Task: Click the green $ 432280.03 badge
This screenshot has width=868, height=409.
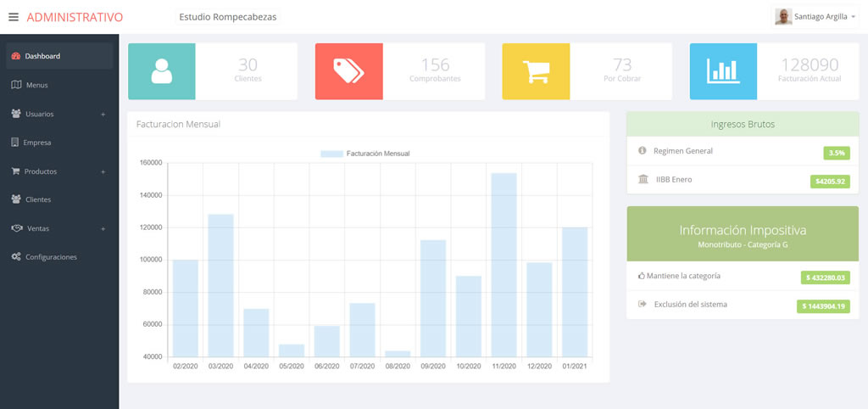Action: point(825,277)
